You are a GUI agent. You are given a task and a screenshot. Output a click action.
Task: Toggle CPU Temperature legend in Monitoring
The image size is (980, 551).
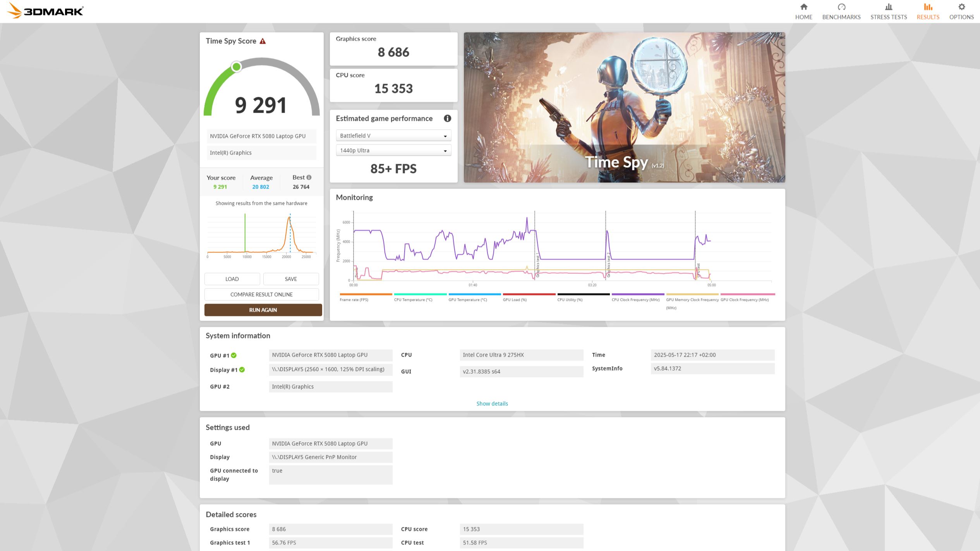pyautogui.click(x=420, y=297)
